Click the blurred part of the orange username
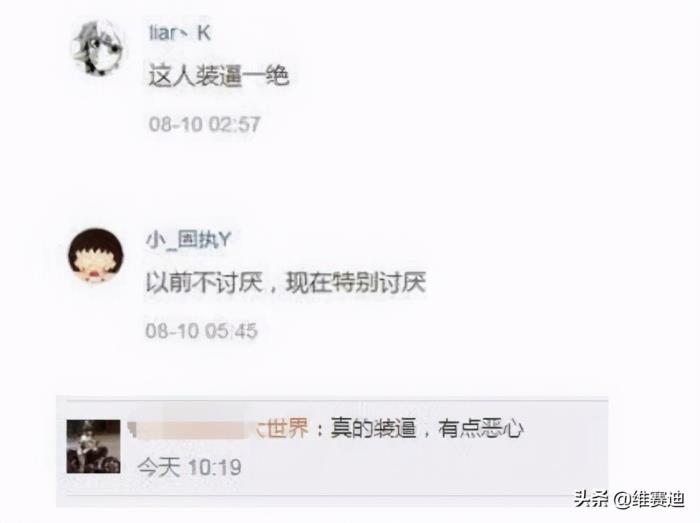 (x=190, y=429)
